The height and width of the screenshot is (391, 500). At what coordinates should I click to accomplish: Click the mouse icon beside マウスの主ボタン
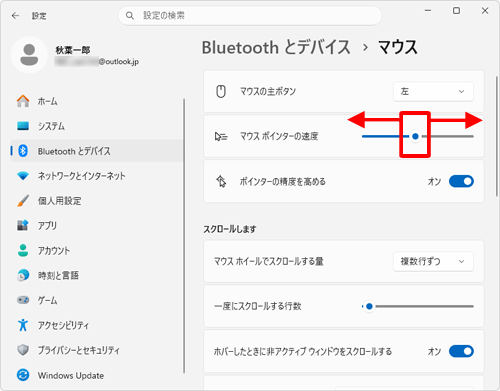click(x=221, y=91)
